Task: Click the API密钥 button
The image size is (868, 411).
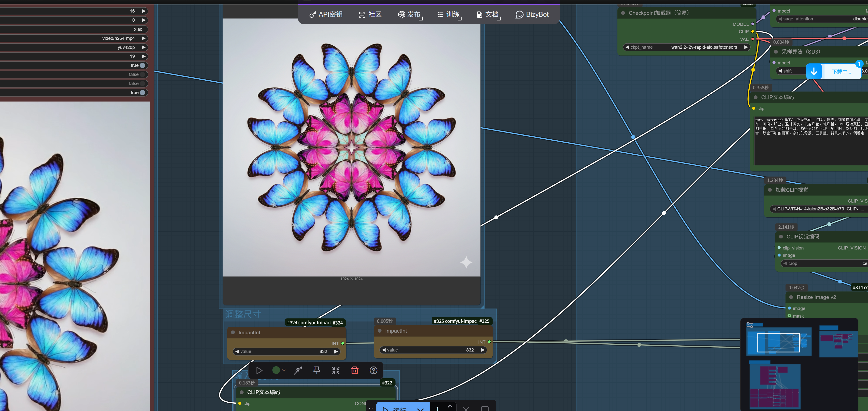Action: tap(326, 15)
